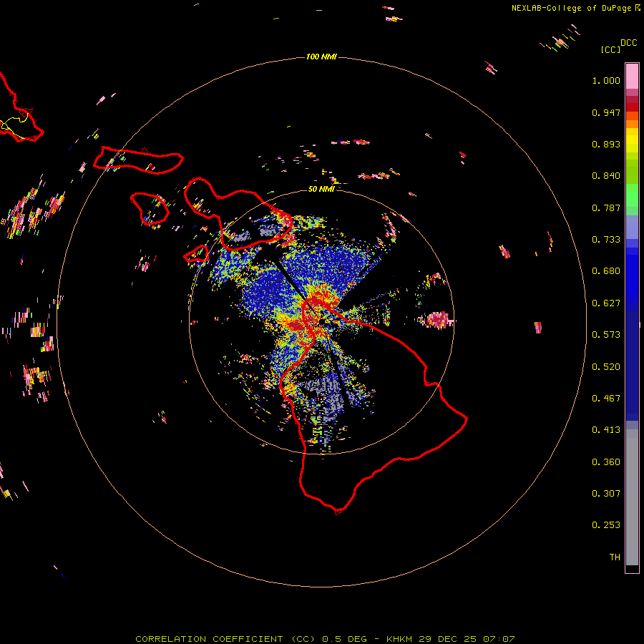Click the 0.573 legend value
The height and width of the screenshot is (644, 644).
click(x=606, y=335)
